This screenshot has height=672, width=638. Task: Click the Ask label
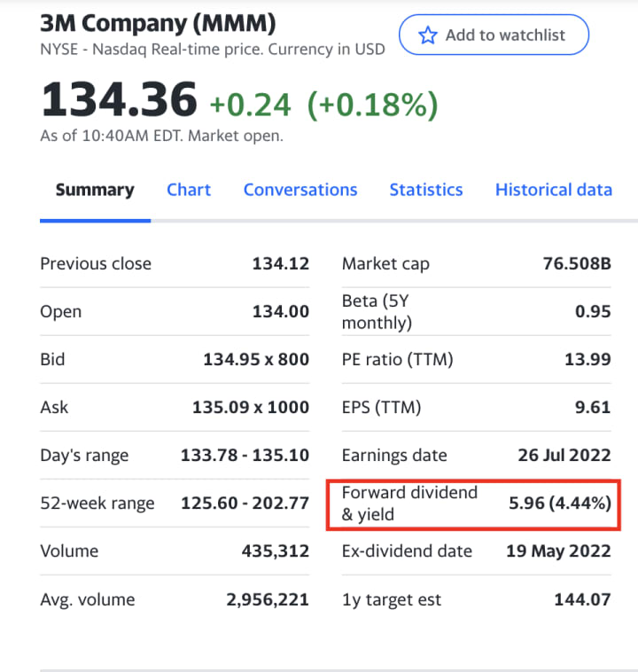pyautogui.click(x=54, y=408)
